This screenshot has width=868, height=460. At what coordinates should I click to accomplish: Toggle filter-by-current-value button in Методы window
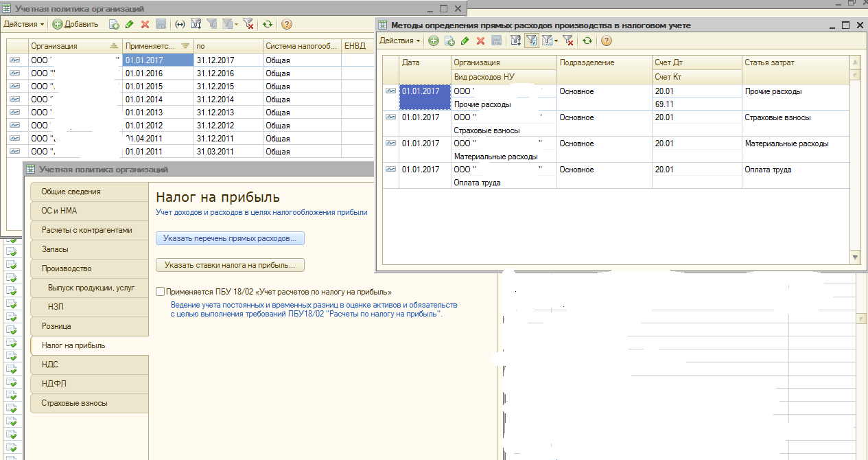click(531, 41)
